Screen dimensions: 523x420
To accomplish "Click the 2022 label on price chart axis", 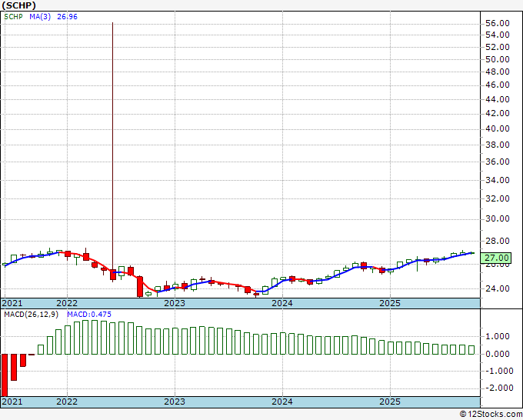I will pos(67,303).
